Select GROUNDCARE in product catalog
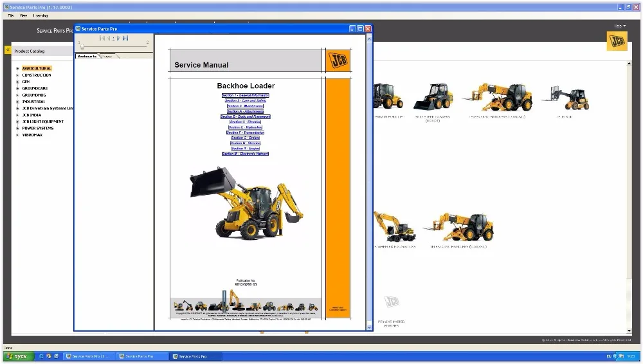 coord(35,88)
